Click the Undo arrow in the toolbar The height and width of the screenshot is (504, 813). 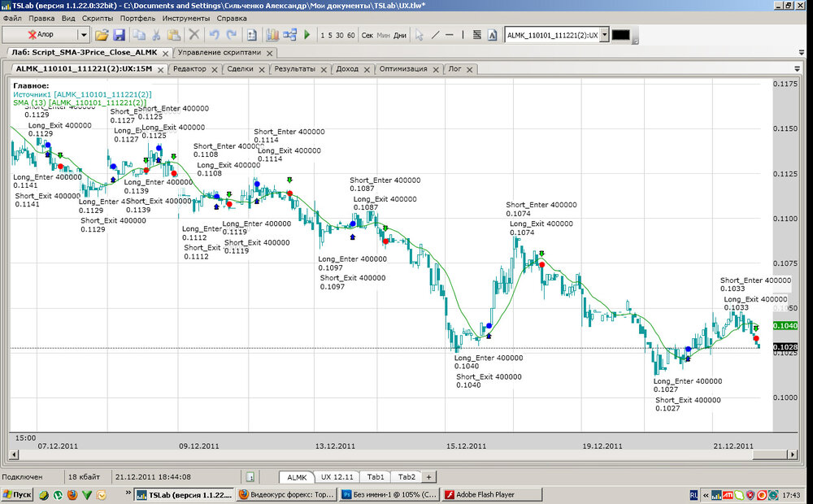coord(214,35)
